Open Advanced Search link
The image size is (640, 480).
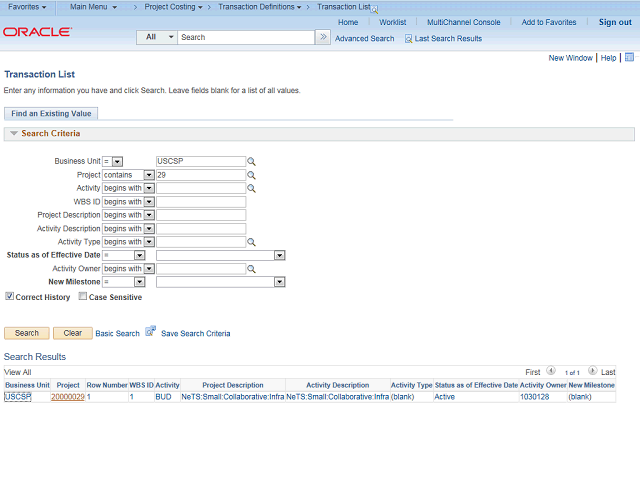(364, 39)
